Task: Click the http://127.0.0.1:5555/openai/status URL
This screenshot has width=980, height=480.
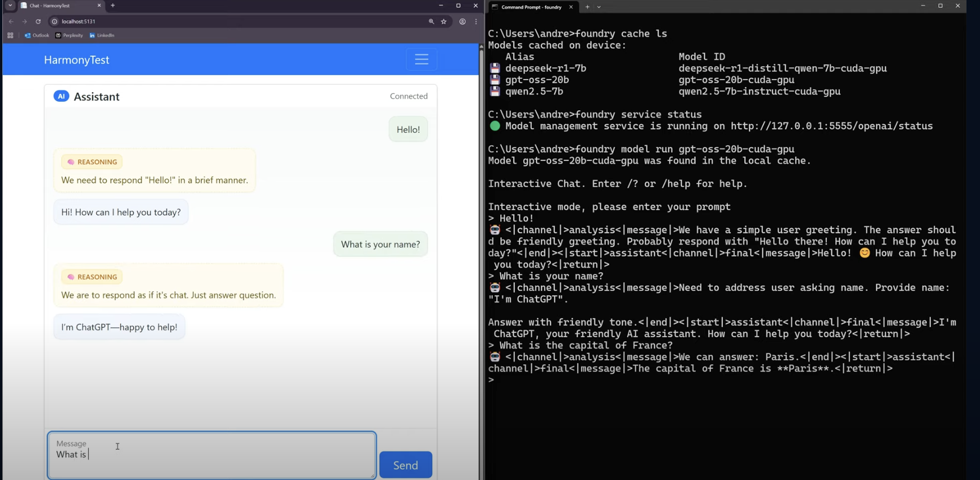Action: (831, 126)
